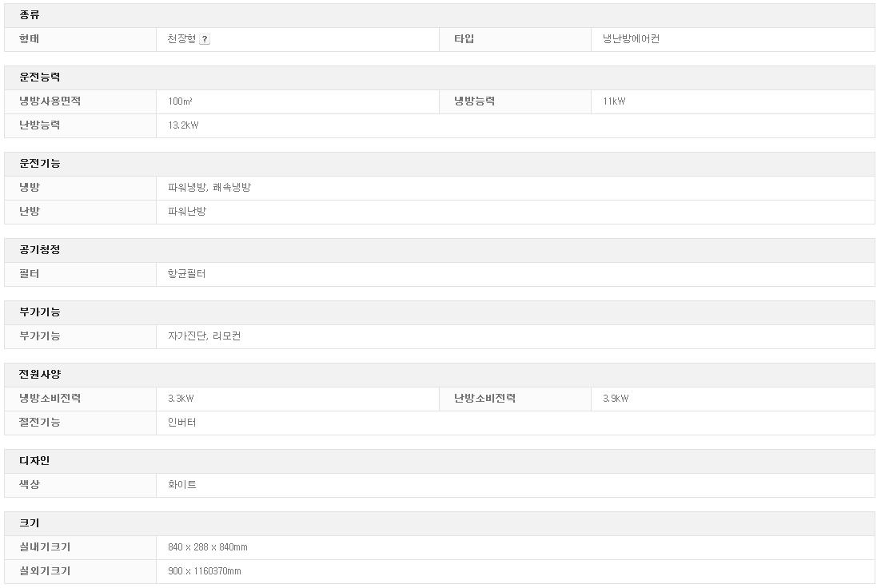Click the question mark help icon beside 천장형
The image size is (877, 588).
coord(205,39)
